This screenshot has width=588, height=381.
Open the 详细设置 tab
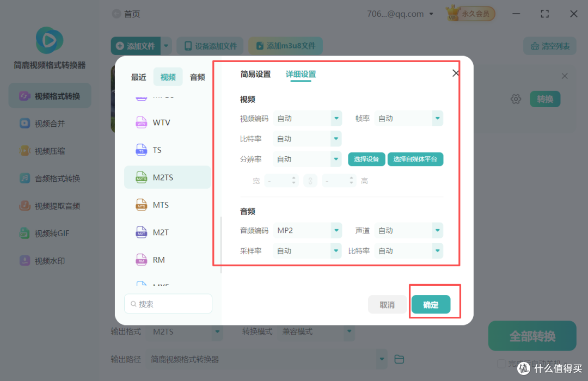301,74
